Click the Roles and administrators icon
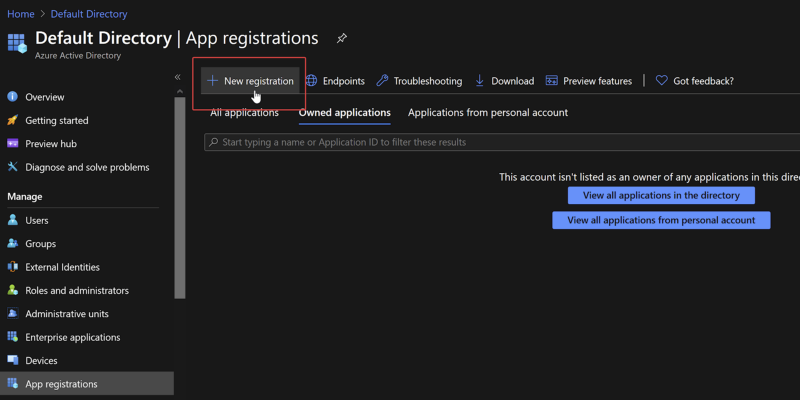This screenshot has width=800, height=400. (13, 290)
